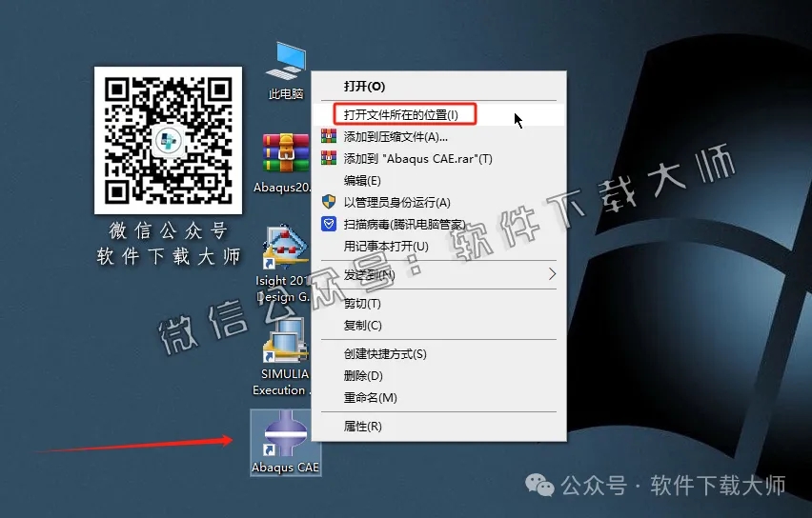Expand the 发送到(N) submenu arrow
The image size is (812, 518).
click(x=552, y=273)
